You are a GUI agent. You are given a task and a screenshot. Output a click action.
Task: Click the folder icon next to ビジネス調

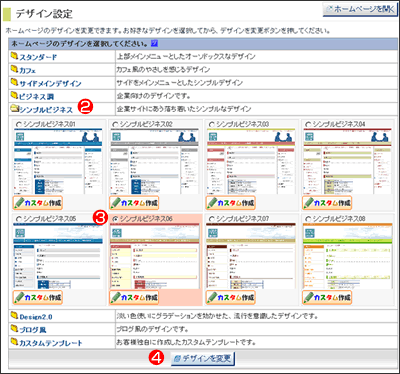(14, 96)
